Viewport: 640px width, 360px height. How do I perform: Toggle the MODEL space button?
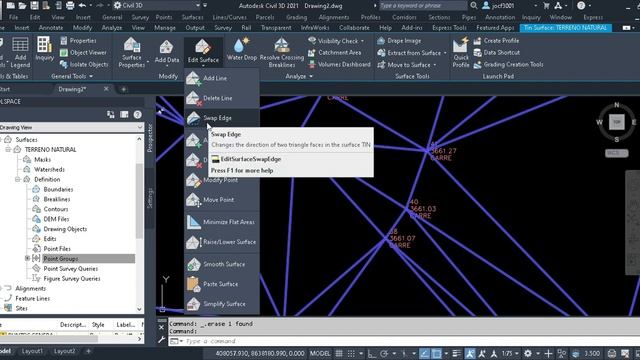click(320, 353)
